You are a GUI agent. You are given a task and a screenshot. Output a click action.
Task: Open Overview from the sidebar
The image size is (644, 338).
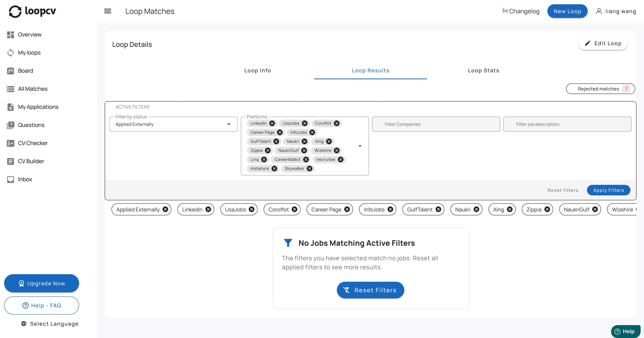point(30,35)
